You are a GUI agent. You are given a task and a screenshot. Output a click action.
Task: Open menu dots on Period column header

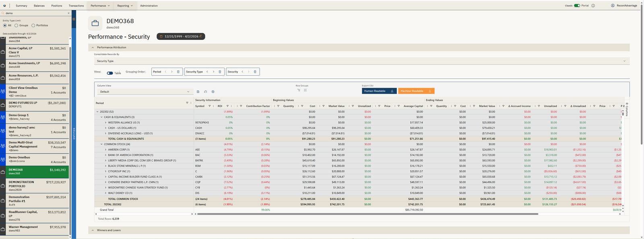pos(190,103)
